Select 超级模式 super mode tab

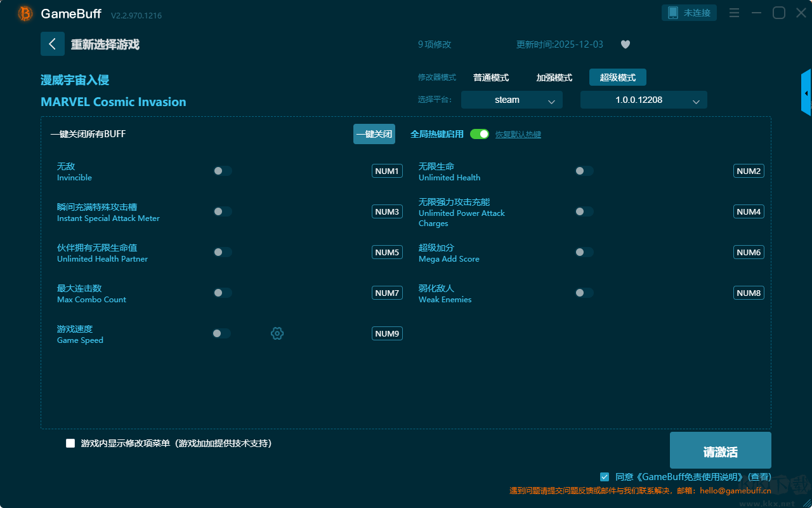click(x=617, y=77)
